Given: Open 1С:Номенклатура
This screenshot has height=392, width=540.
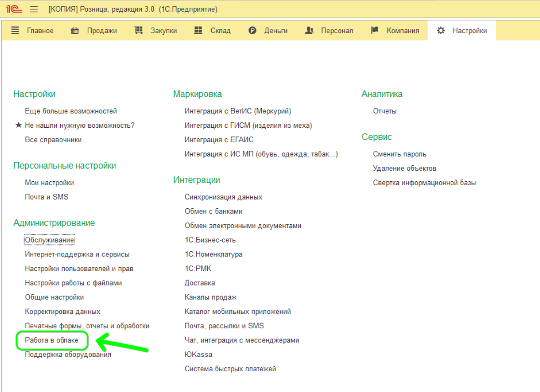Looking at the screenshot, I should (x=214, y=255).
